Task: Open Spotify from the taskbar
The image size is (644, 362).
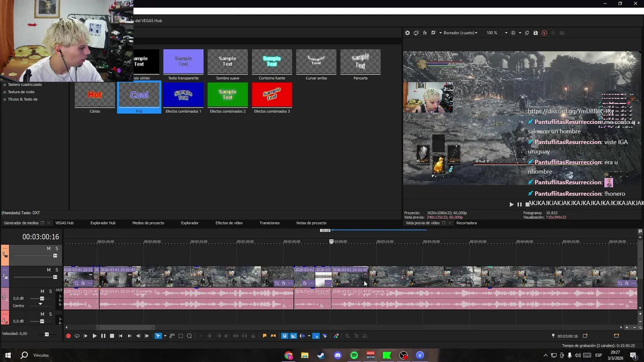Action: click(354, 355)
